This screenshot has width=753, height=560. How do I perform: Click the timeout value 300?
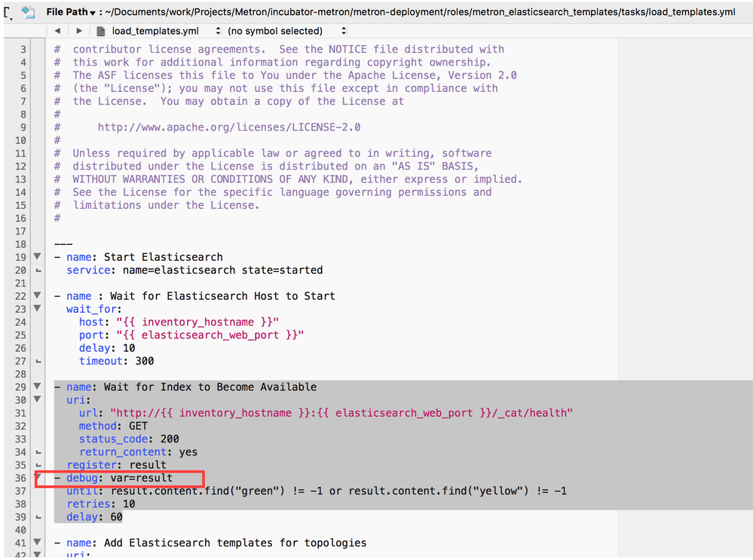click(145, 361)
